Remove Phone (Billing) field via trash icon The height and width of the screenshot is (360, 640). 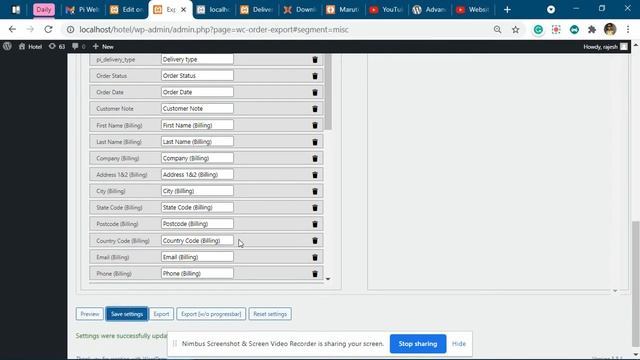(315, 274)
